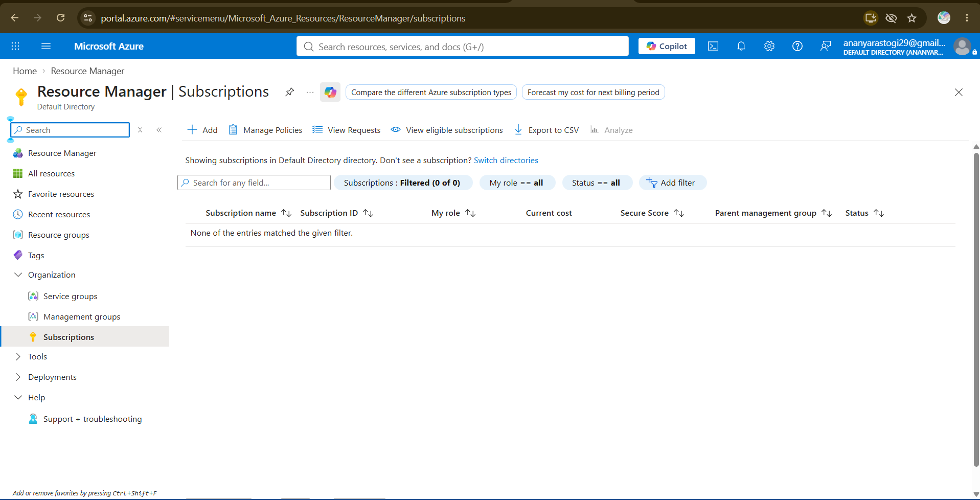Click Add subscription button
The image size is (980, 500).
click(202, 130)
